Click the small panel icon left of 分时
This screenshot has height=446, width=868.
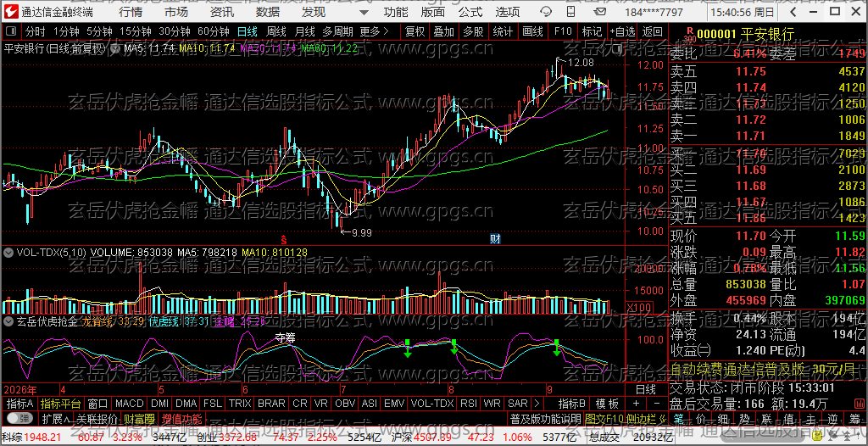click(9, 31)
